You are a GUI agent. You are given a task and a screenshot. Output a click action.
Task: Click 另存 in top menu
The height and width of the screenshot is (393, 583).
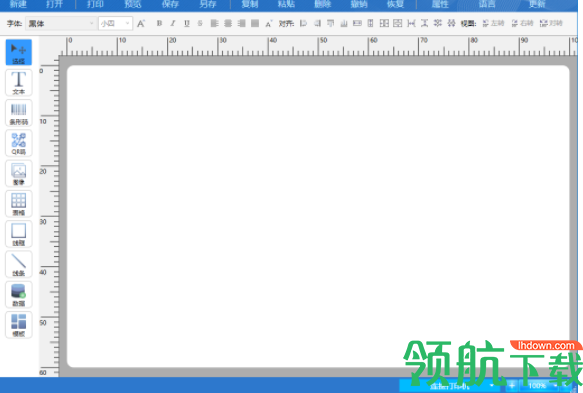(207, 4)
